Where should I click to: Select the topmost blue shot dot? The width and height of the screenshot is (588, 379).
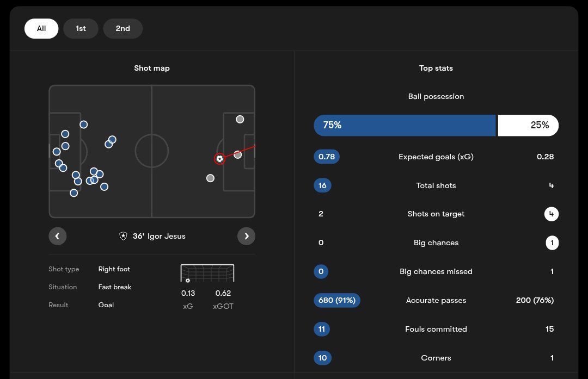pos(84,125)
